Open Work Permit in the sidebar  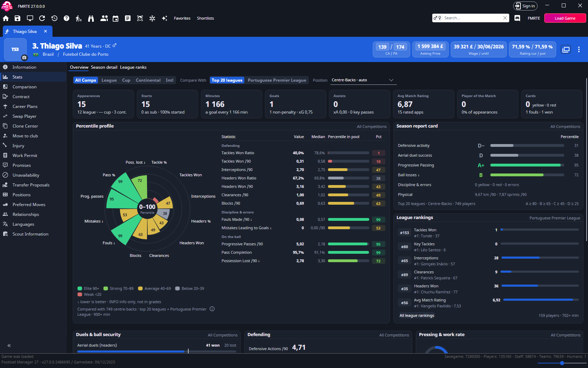click(33, 155)
